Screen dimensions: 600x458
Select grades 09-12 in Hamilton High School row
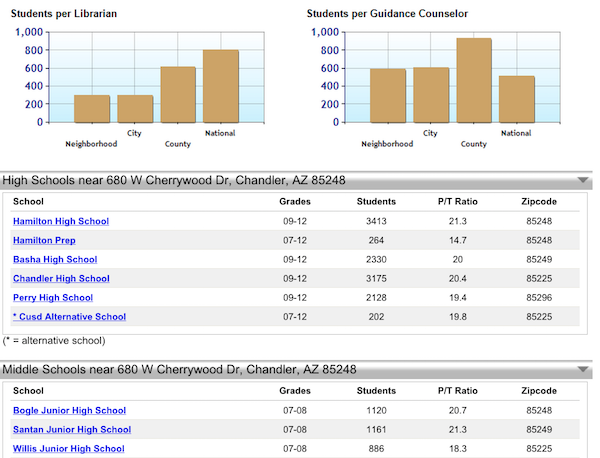(x=295, y=221)
